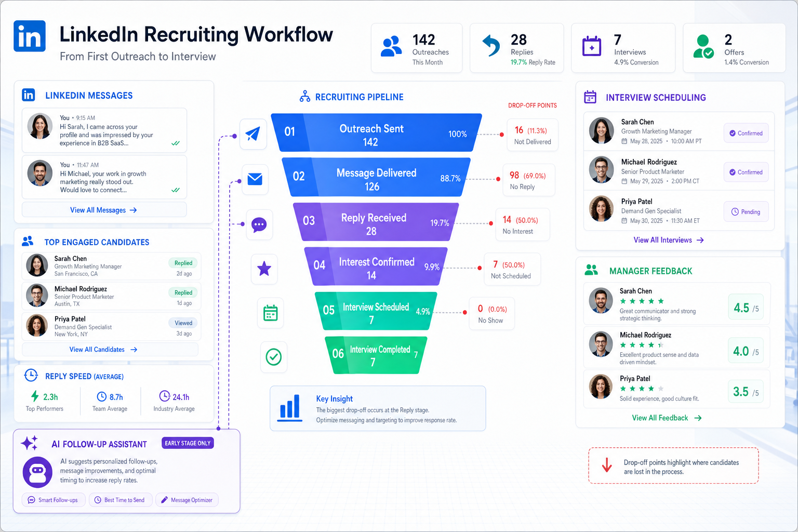Click the 19.7% Reply Rate text
Screen dimensions: 798x532
pyautogui.click(x=533, y=62)
